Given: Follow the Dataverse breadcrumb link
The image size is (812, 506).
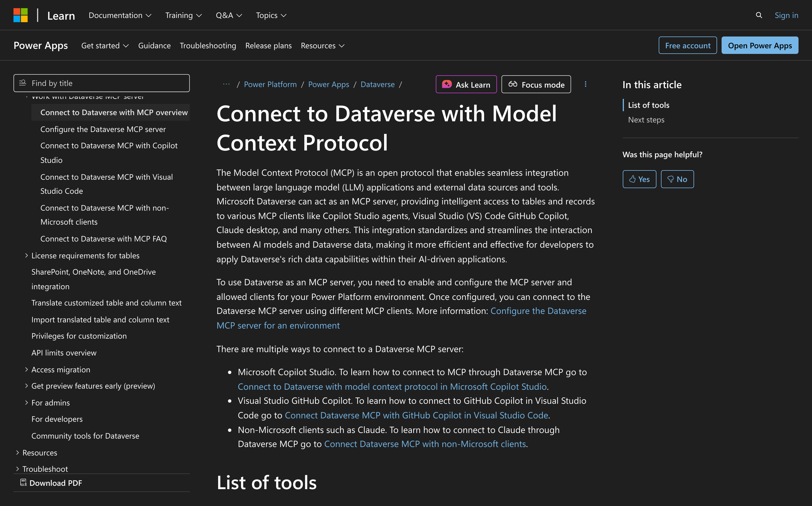Looking at the screenshot, I should (377, 84).
